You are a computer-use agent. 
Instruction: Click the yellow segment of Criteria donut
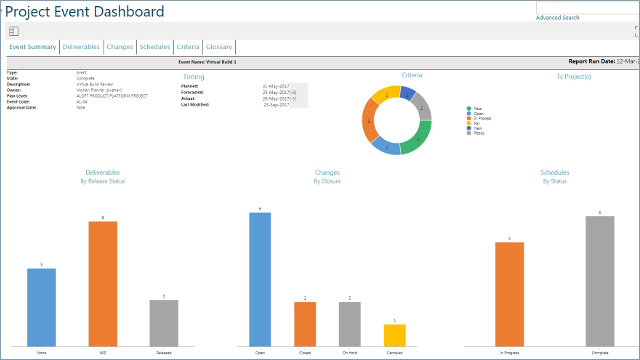385,95
